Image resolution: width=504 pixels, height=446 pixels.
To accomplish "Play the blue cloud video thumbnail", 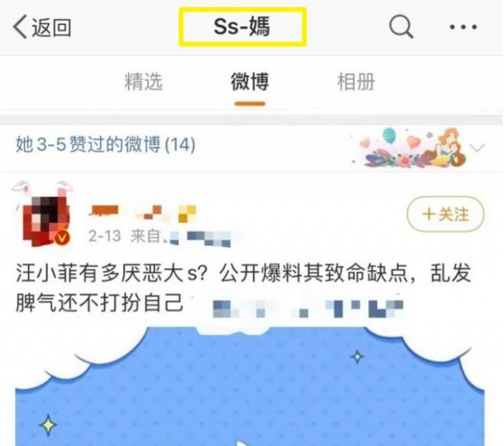I will [x=250, y=386].
